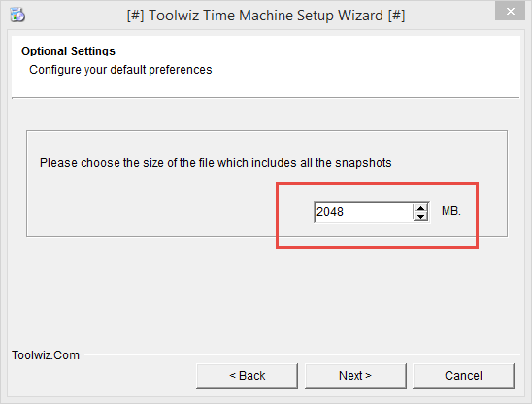
Task: Click into the 2048 size input field
Action: [364, 212]
